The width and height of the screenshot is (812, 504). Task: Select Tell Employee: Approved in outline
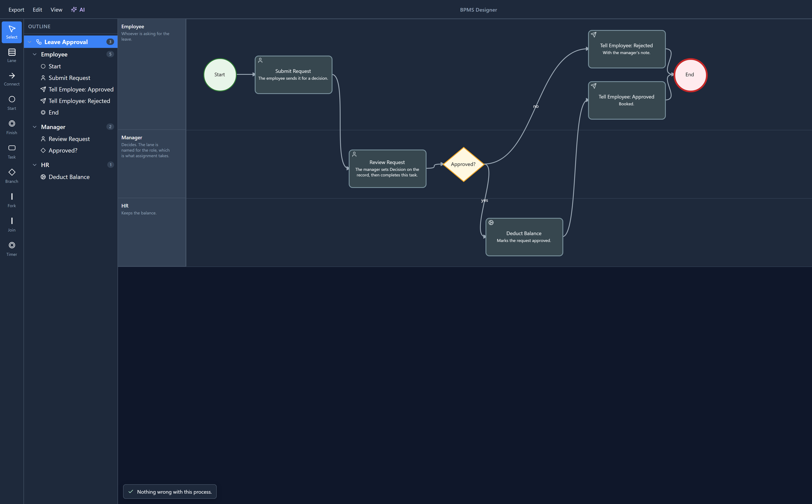click(71, 89)
